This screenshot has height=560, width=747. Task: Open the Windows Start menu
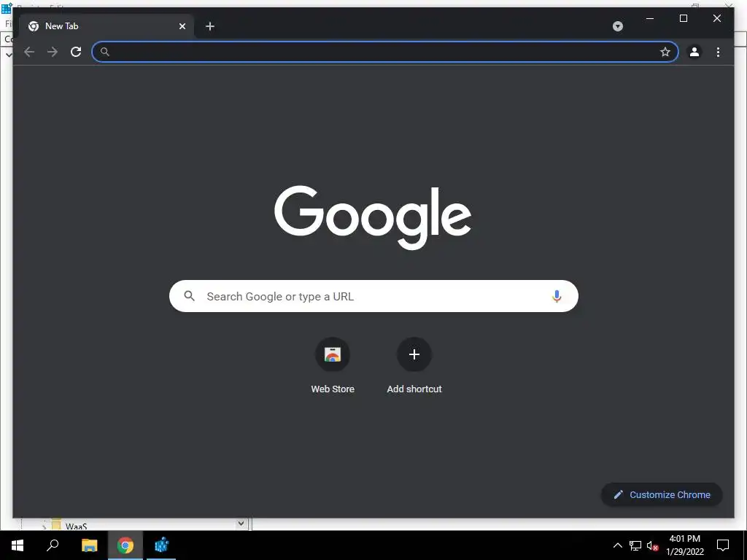[x=18, y=545]
